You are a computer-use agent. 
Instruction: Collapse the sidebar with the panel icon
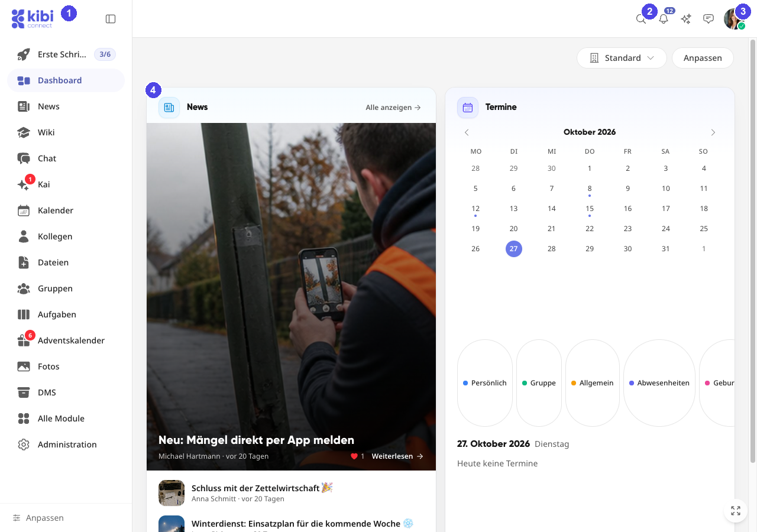coord(111,19)
